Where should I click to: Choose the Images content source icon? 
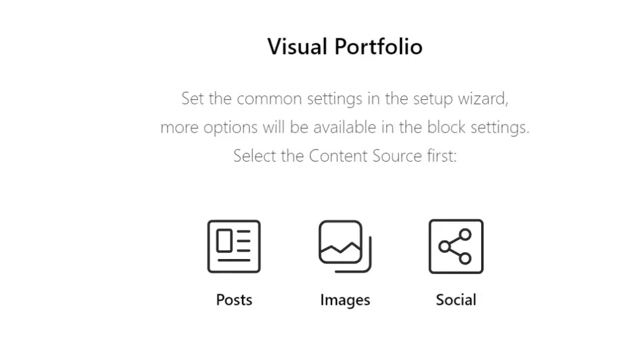coord(345,246)
